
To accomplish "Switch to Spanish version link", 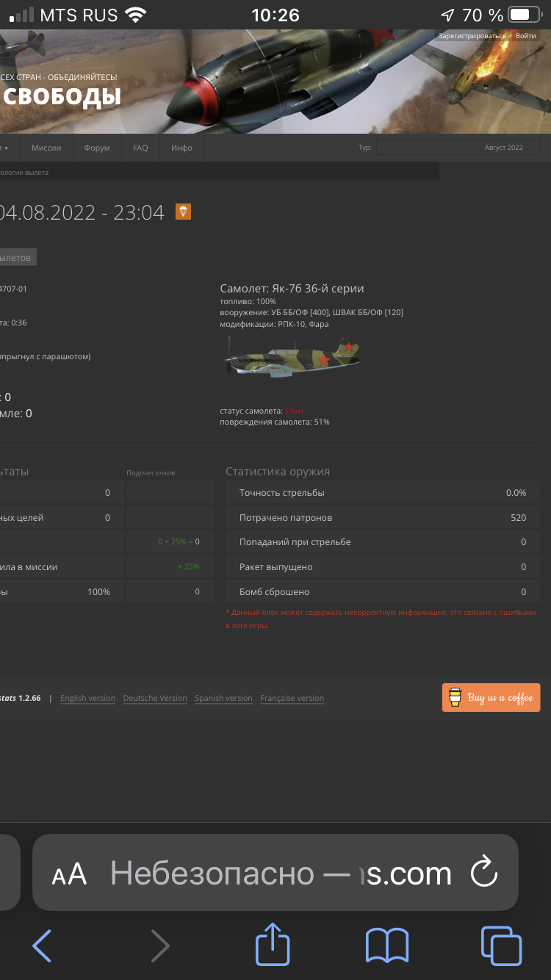I will (223, 698).
